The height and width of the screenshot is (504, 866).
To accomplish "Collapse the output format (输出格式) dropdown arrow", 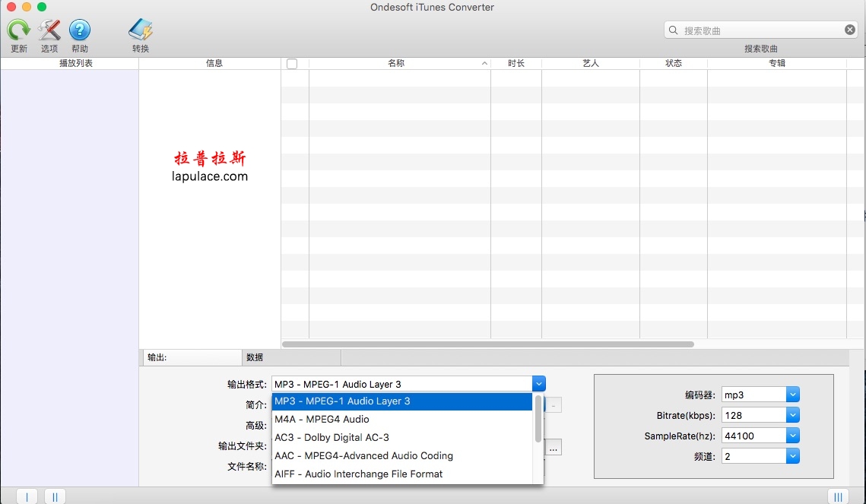I will point(538,384).
